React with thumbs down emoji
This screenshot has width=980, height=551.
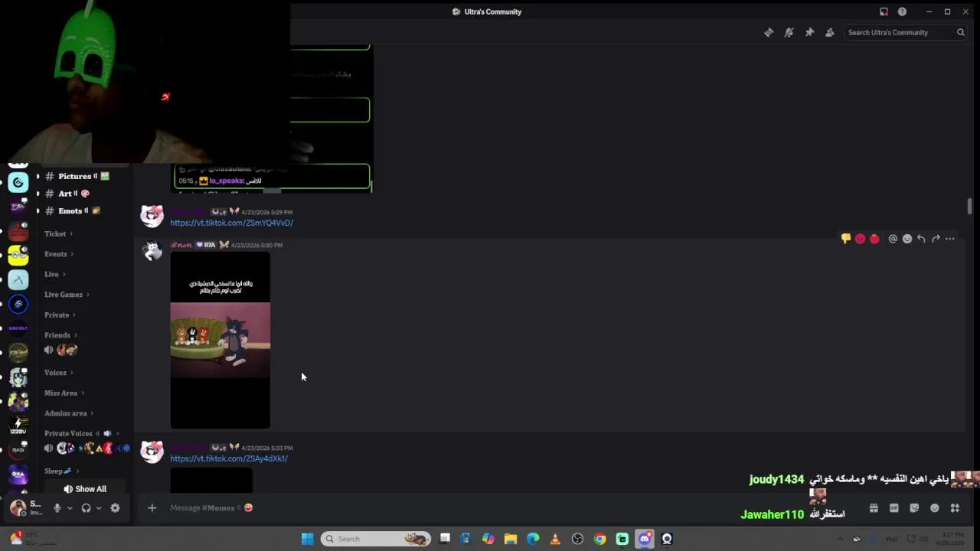pyautogui.click(x=846, y=239)
